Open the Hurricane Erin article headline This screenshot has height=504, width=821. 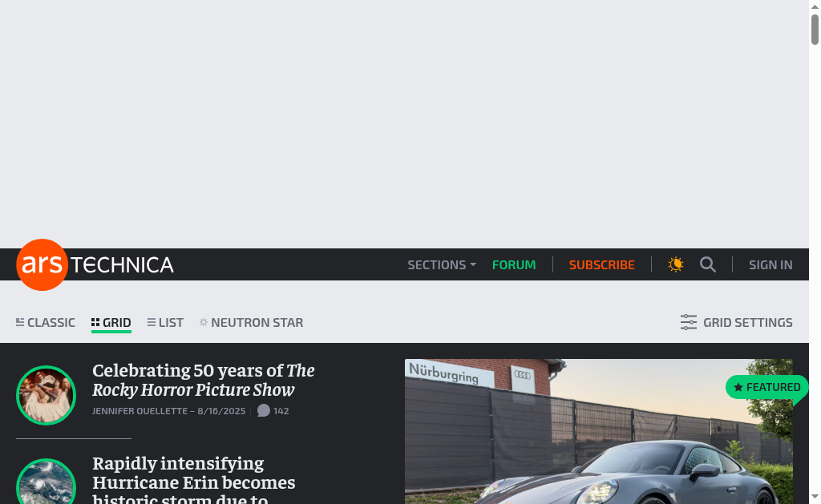coord(194,479)
